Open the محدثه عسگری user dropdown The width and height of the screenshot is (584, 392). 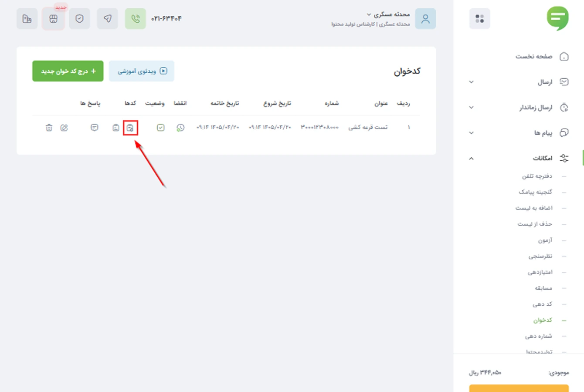388,14
